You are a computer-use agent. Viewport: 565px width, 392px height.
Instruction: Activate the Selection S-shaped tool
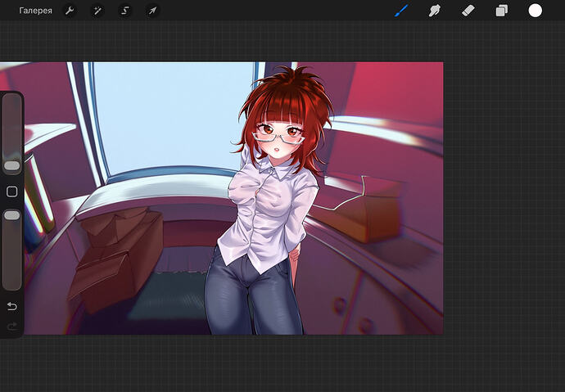[x=125, y=11]
